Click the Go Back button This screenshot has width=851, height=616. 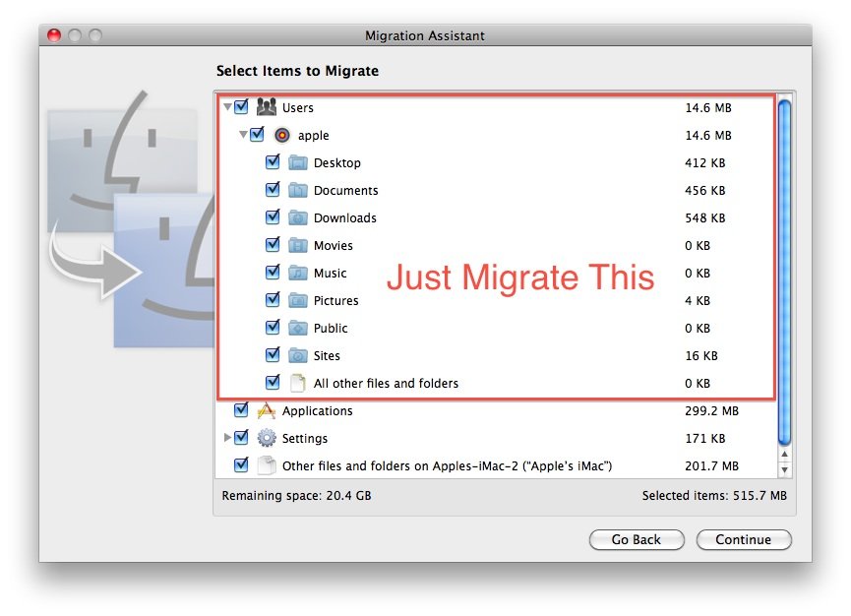pyautogui.click(x=637, y=539)
